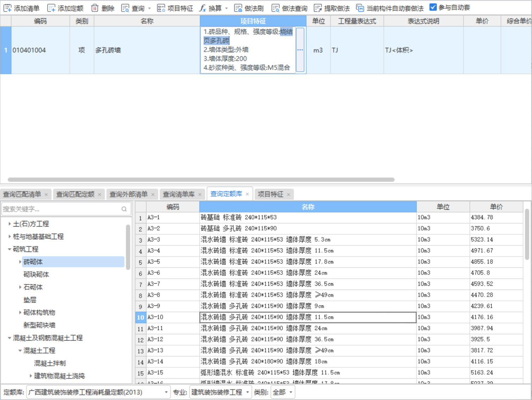The image size is (532, 400).
Task: Select row A3-2 砖基础 多孔砖
Action: coord(329,229)
